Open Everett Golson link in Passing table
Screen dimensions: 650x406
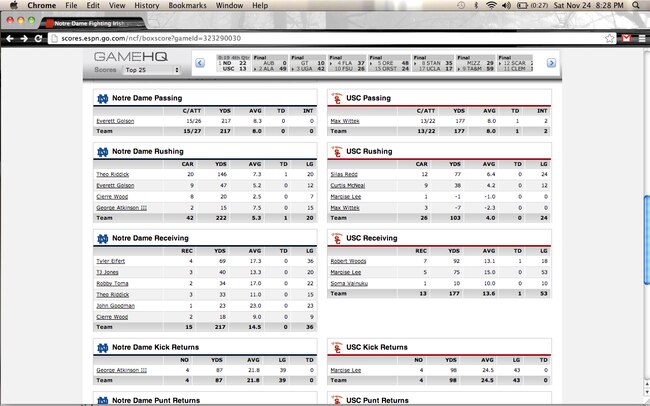pos(115,121)
